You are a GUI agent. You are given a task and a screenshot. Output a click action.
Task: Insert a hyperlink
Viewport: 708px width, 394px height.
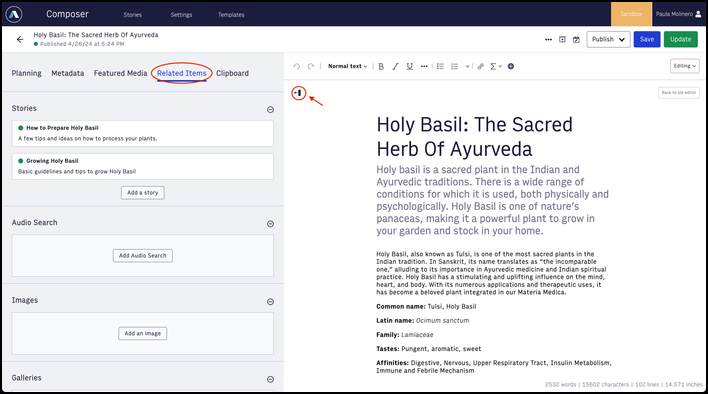[x=481, y=66]
